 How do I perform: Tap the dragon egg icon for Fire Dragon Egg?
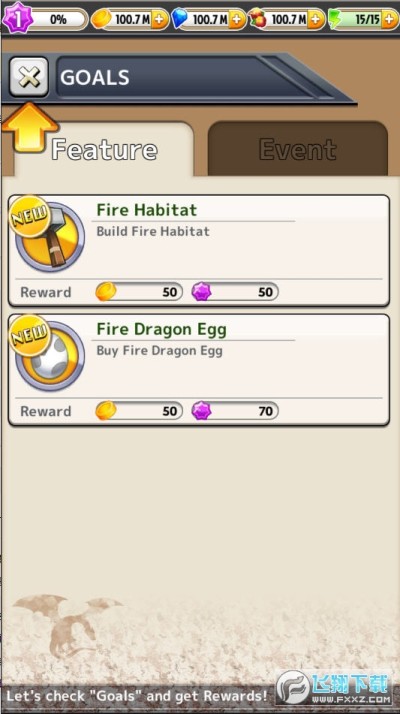point(50,357)
